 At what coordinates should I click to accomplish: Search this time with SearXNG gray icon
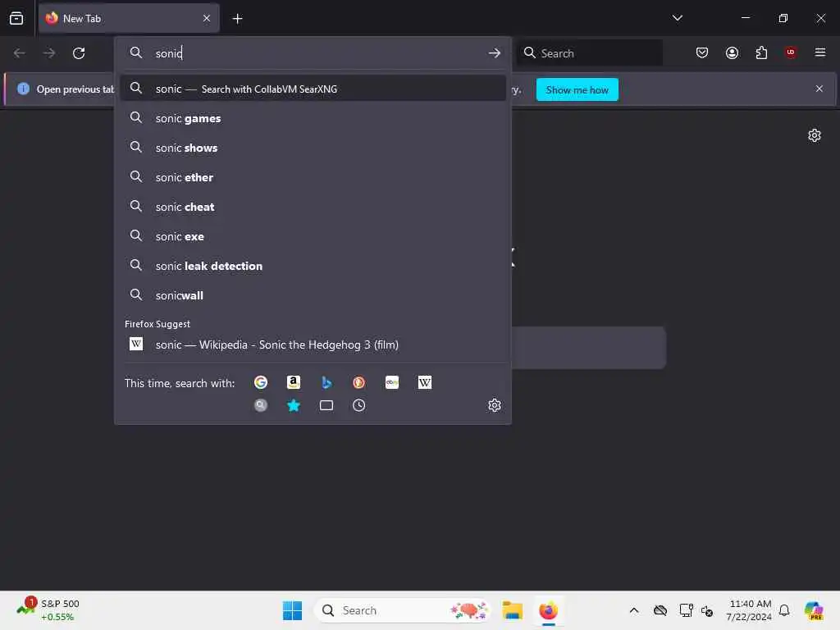click(x=261, y=405)
